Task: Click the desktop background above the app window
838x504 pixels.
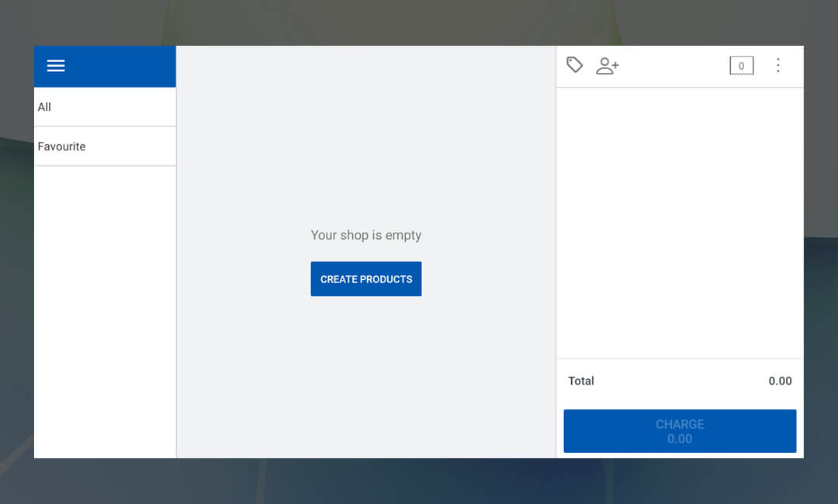Action: 419,22
